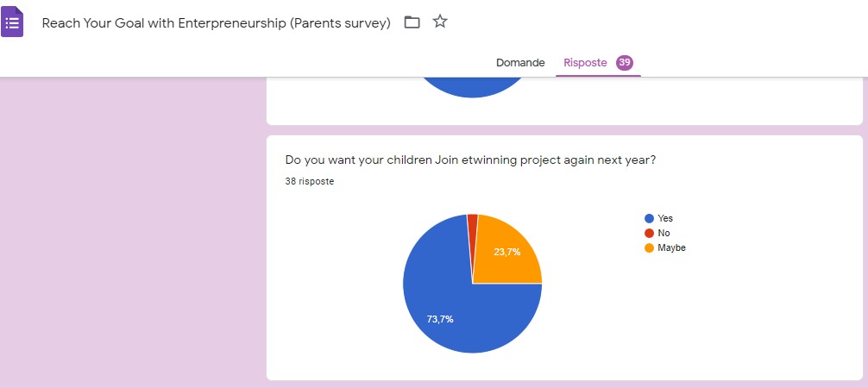This screenshot has width=868, height=388.
Task: Star this form with the star icon
Action: click(x=440, y=22)
